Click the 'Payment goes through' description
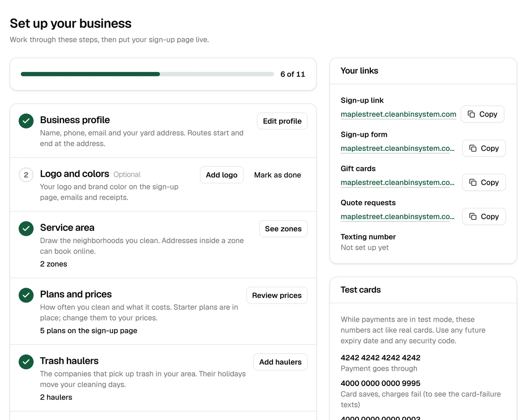This screenshot has height=420, width=531. (x=379, y=368)
